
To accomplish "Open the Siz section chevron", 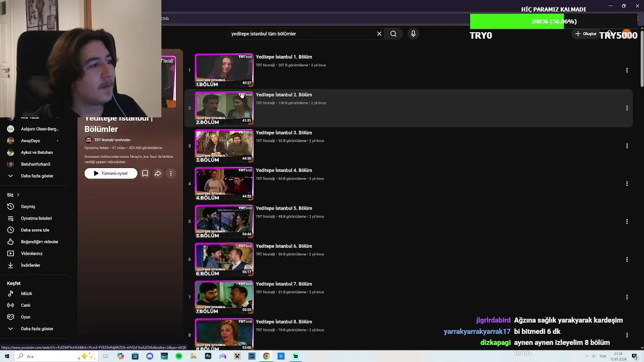I will 18,195.
